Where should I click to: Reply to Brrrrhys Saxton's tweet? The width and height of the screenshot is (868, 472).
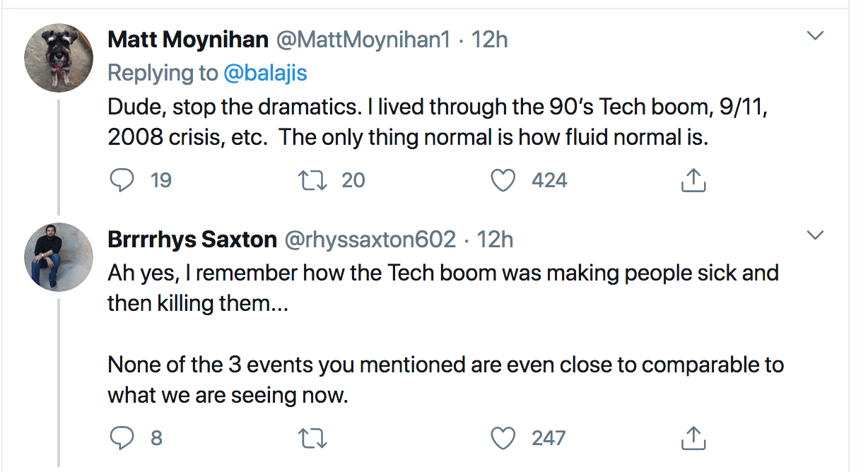(123, 439)
